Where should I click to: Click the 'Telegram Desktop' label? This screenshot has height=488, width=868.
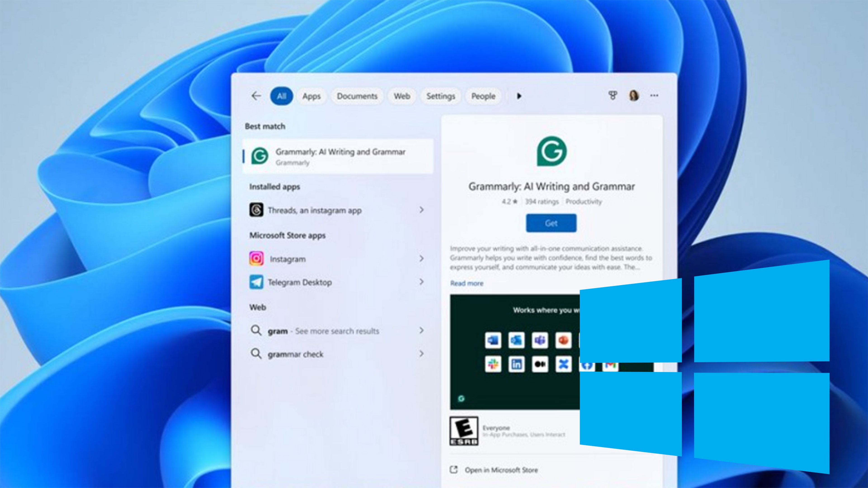(x=300, y=282)
